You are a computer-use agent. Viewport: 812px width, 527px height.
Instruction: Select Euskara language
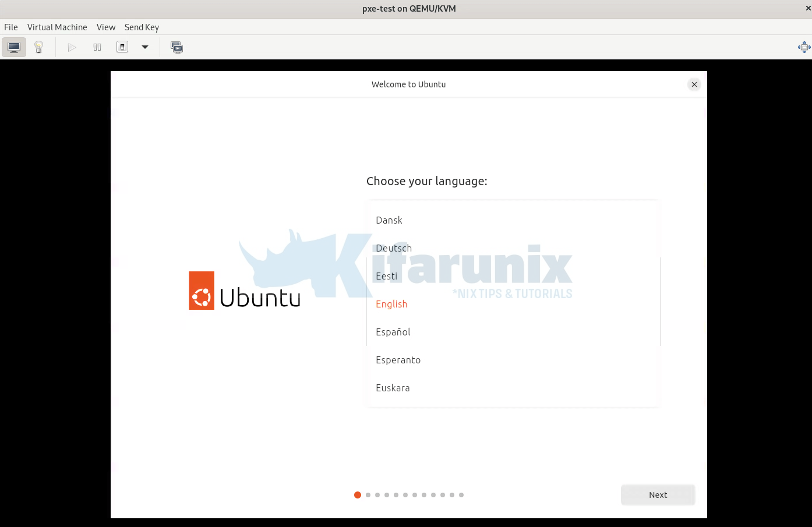[513, 388]
